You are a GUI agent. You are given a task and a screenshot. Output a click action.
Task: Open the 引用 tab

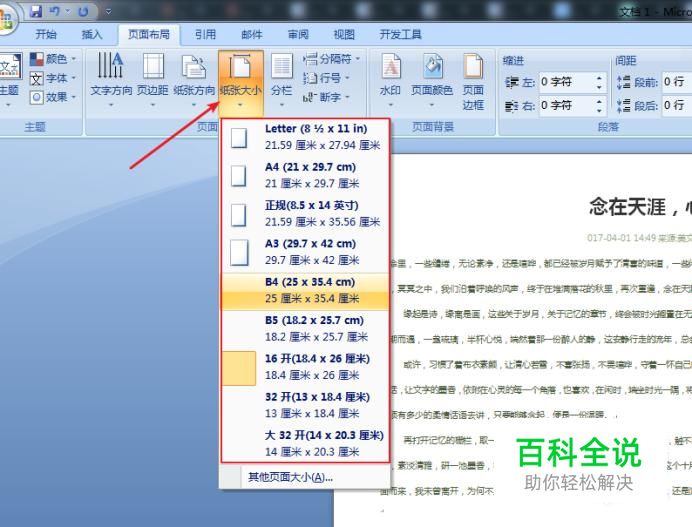205,34
